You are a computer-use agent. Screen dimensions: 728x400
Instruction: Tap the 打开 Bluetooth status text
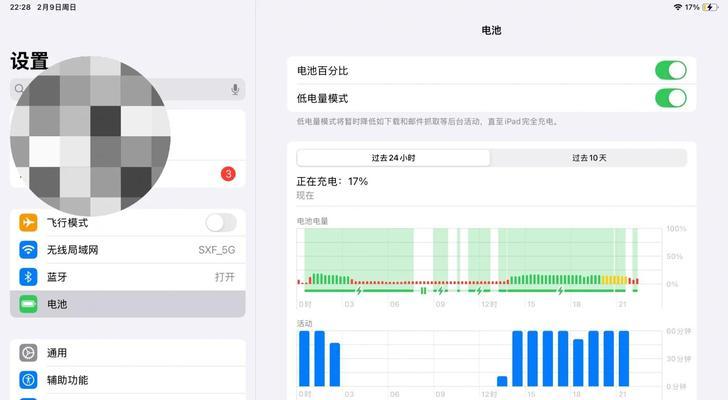(x=225, y=277)
